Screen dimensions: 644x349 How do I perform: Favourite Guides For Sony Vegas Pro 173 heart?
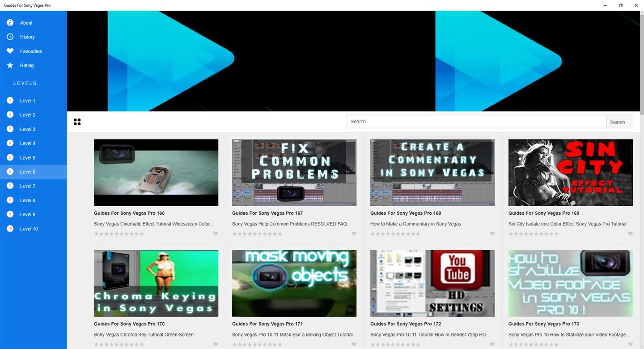[630, 345]
